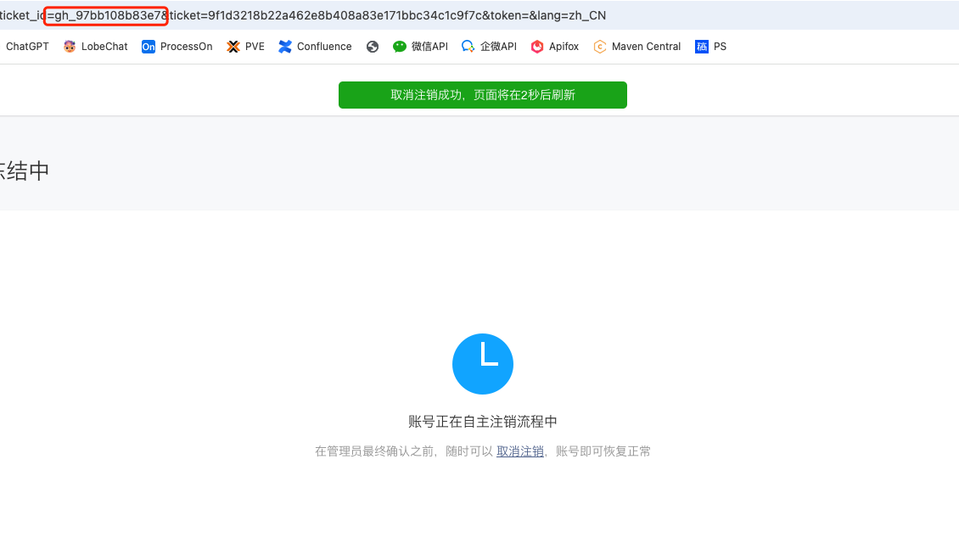Open the Maven Central bookmark icon
Viewport: 959px width, 560px height.
click(x=600, y=47)
